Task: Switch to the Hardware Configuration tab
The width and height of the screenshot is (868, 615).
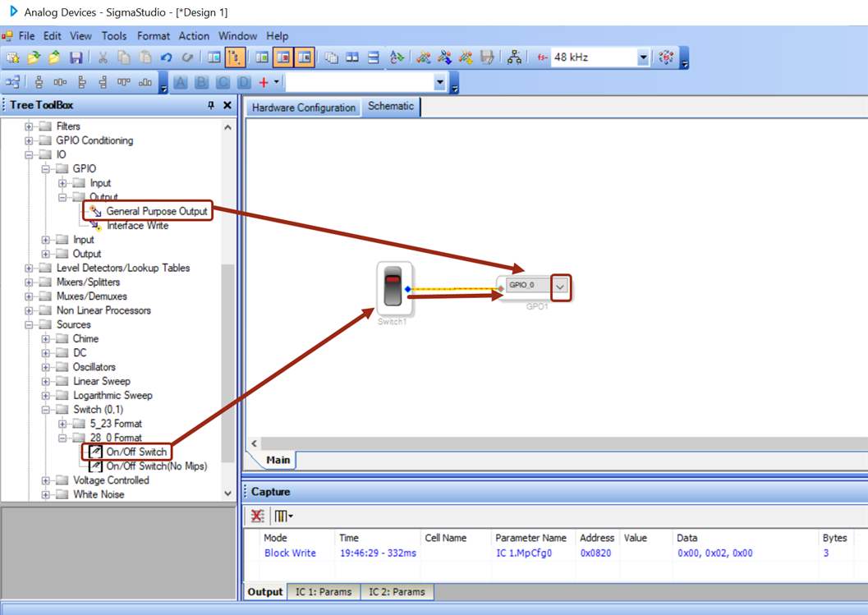Action: point(303,108)
